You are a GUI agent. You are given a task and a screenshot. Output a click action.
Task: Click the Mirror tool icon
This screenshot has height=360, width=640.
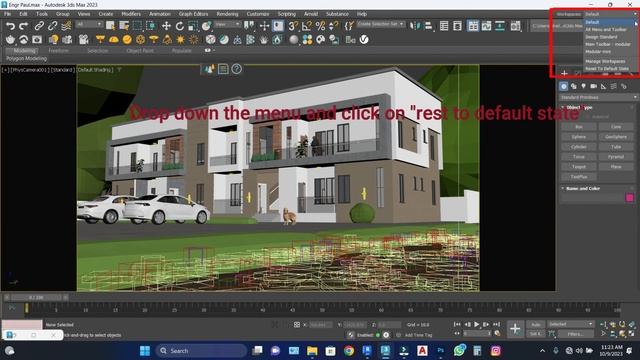[x=415, y=26]
